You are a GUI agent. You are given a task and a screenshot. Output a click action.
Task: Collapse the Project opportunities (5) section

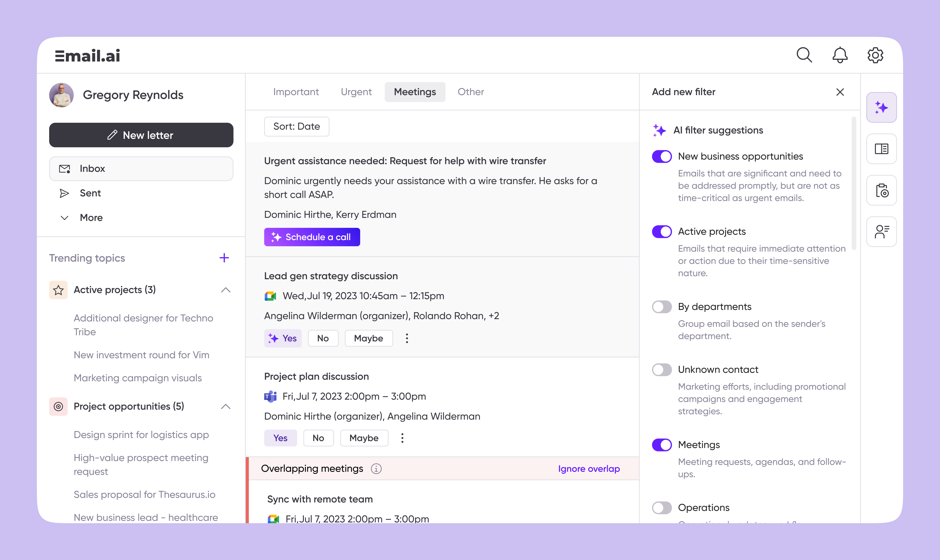(x=226, y=406)
